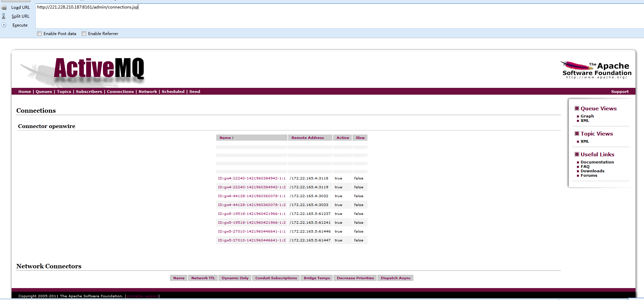Image resolution: width=644 pixels, height=300 pixels.
Task: Click the Bridge Temps column header
Action: [317, 278]
